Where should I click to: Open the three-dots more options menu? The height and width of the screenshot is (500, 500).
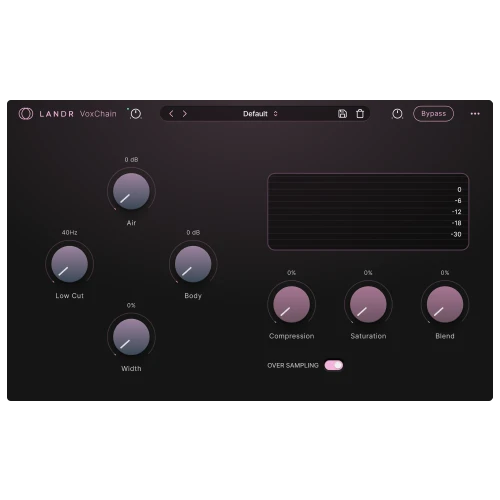(x=475, y=114)
